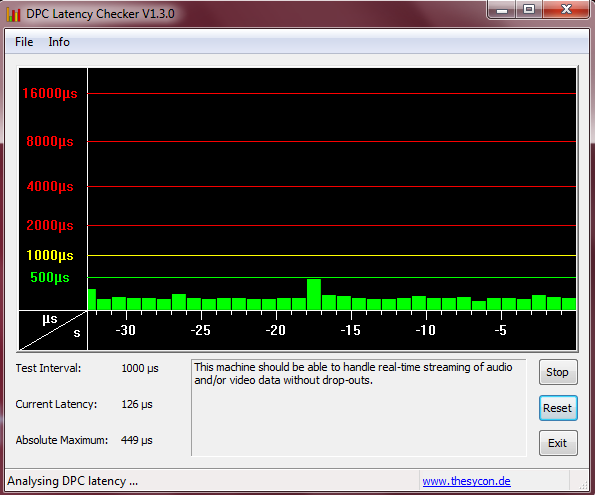This screenshot has width=595, height=495.
Task: Click the 1000µs yellow threshold label
Action: 50,255
